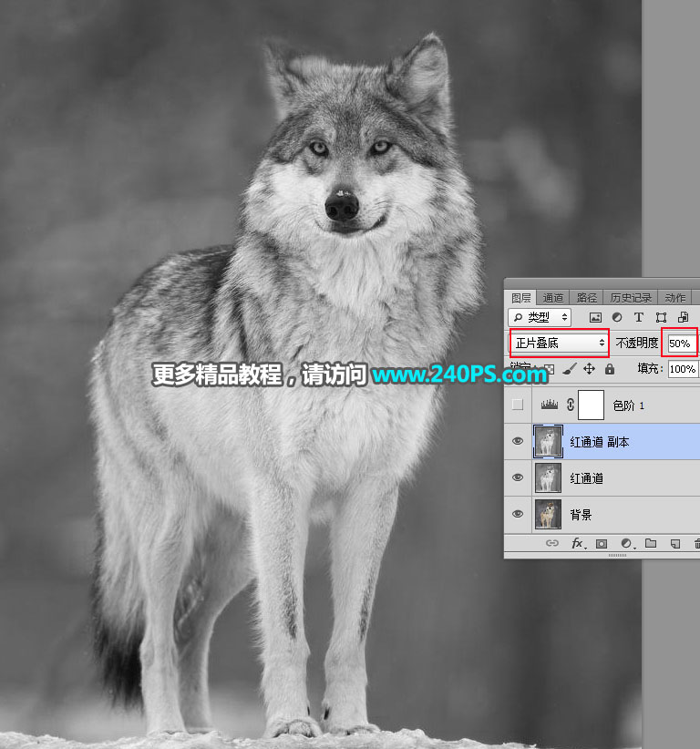
Task: Switch to the 历史记录 tab
Action: (631, 298)
